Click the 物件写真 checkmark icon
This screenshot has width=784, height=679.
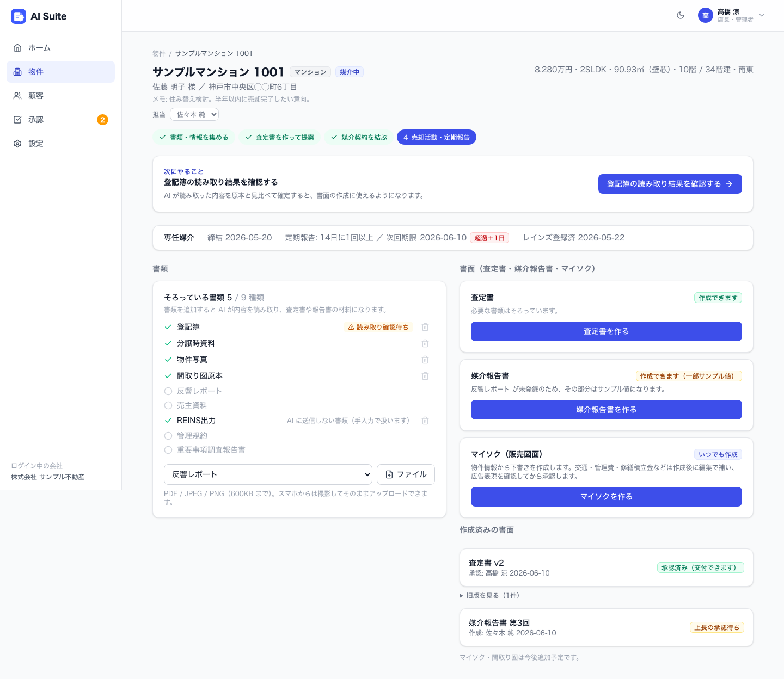[x=168, y=360]
